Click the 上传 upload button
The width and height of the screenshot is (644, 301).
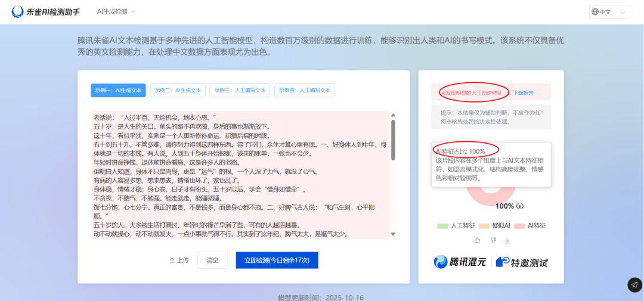[x=179, y=260]
